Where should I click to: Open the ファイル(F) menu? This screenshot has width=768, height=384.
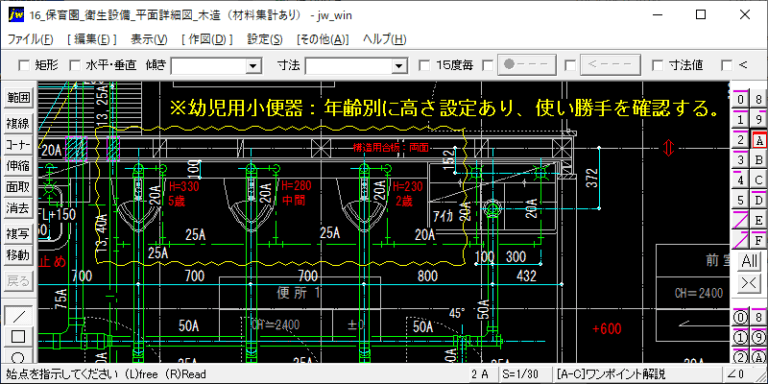click(31, 39)
